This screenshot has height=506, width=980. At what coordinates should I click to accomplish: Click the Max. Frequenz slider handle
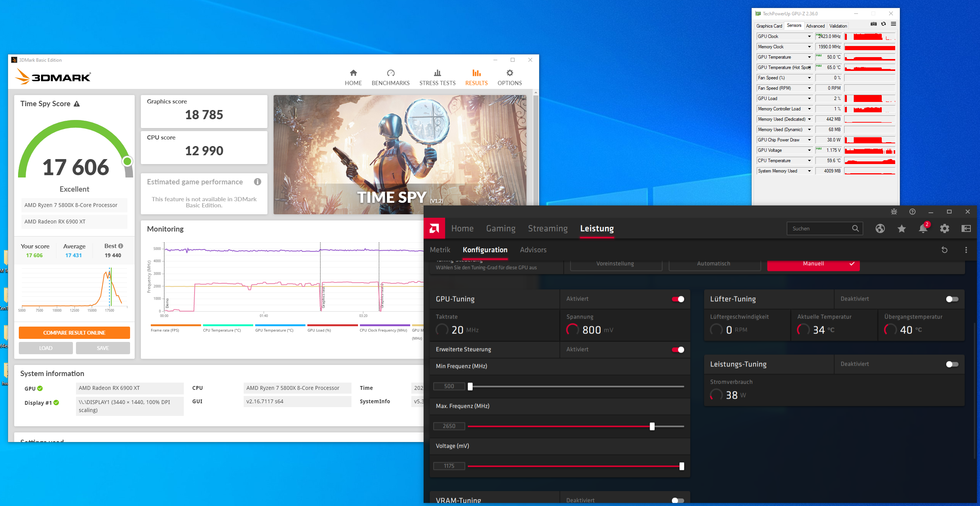pos(652,426)
